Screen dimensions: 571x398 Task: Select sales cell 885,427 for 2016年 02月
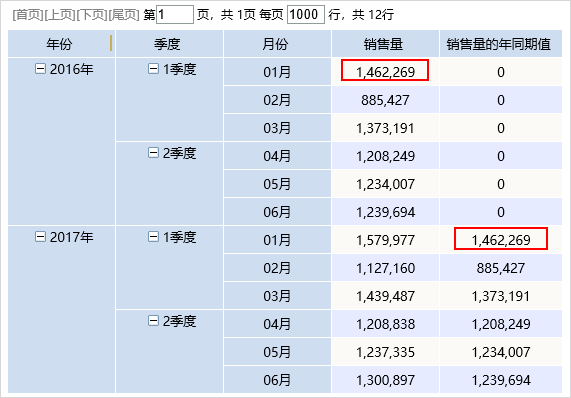pos(385,100)
